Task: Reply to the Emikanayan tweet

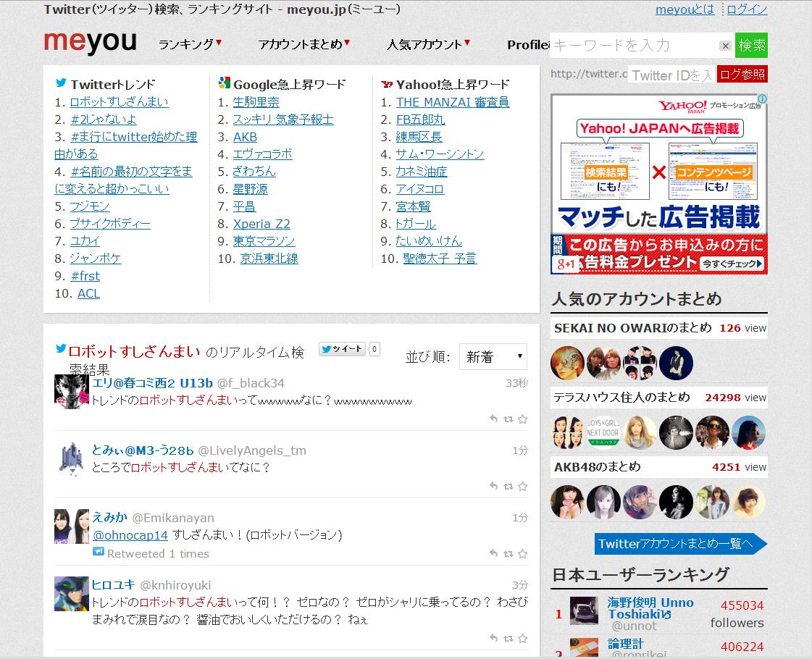Action: click(493, 553)
